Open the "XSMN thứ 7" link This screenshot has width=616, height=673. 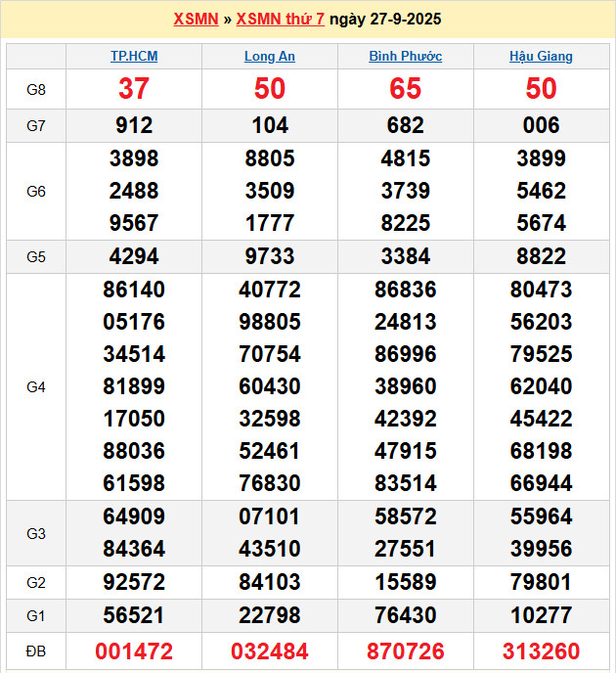pos(280,19)
